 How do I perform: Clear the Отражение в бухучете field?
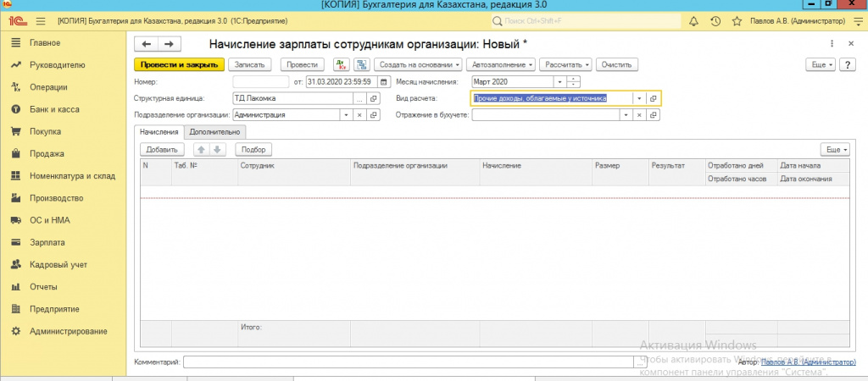pos(639,115)
